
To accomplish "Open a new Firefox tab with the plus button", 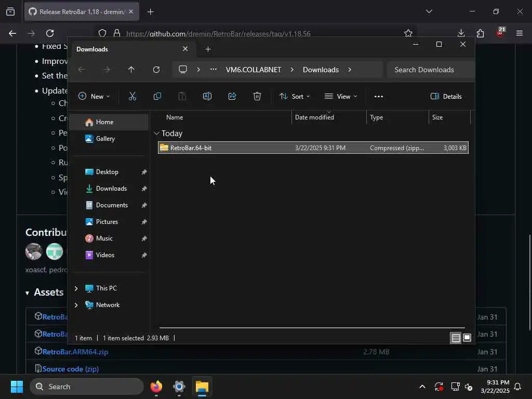I will [x=150, y=12].
